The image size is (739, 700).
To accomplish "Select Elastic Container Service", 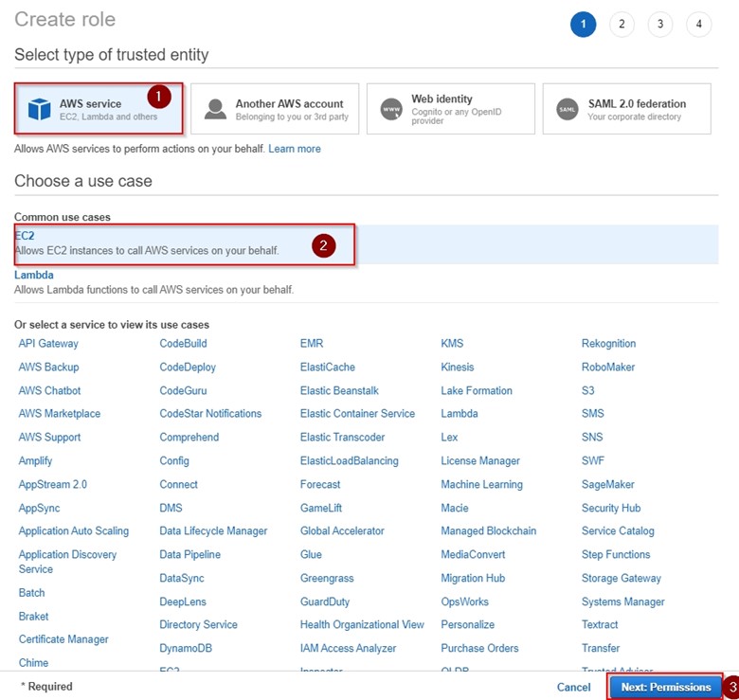I will [x=357, y=414].
